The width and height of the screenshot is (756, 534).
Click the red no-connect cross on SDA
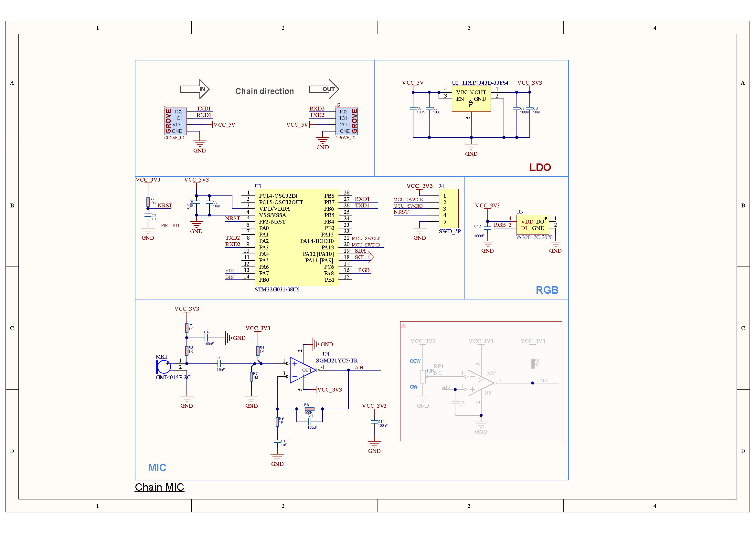pyautogui.click(x=371, y=254)
